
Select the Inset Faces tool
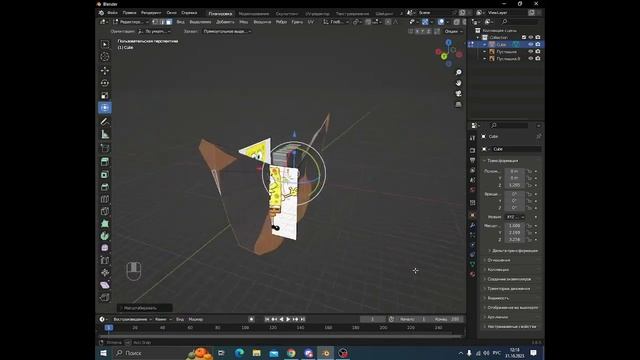click(105, 175)
